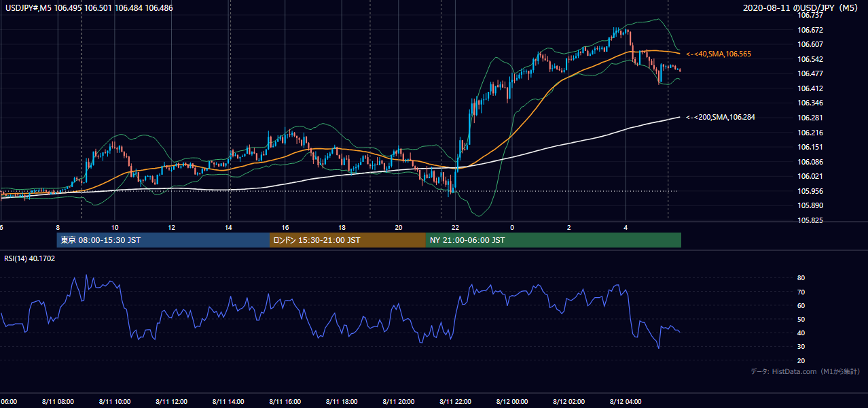Click the RSI(14) 40.1702 label

tap(30, 258)
